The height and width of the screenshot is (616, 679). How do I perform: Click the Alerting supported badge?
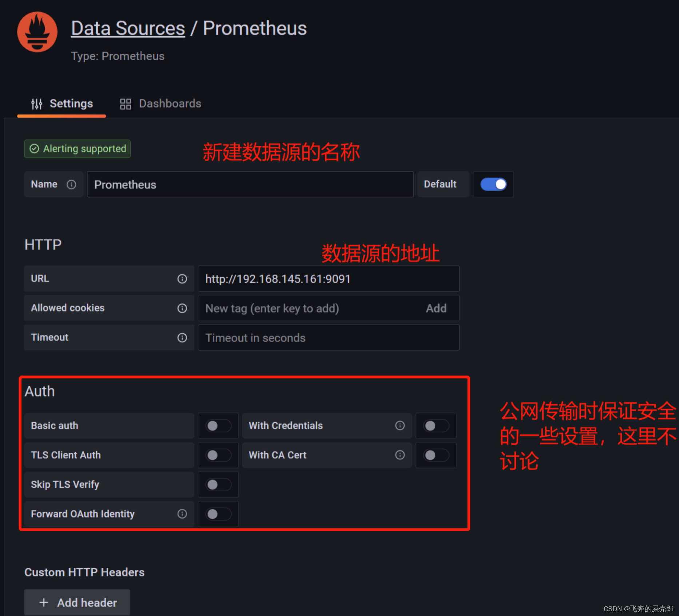pos(77,149)
